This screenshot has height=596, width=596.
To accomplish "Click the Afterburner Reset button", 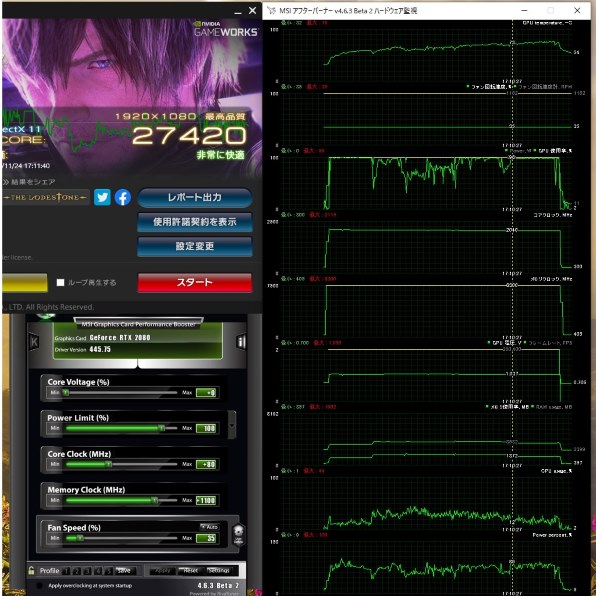I will [191, 571].
